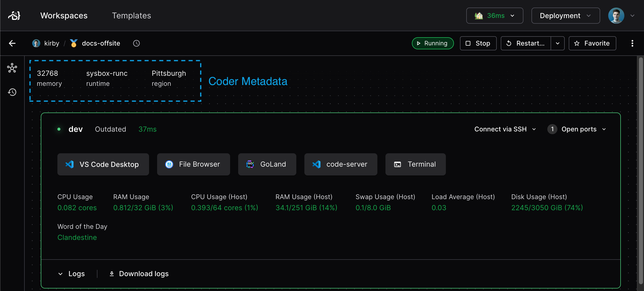Image resolution: width=644 pixels, height=291 pixels.
Task: Launch the GoLand app
Action: (267, 164)
